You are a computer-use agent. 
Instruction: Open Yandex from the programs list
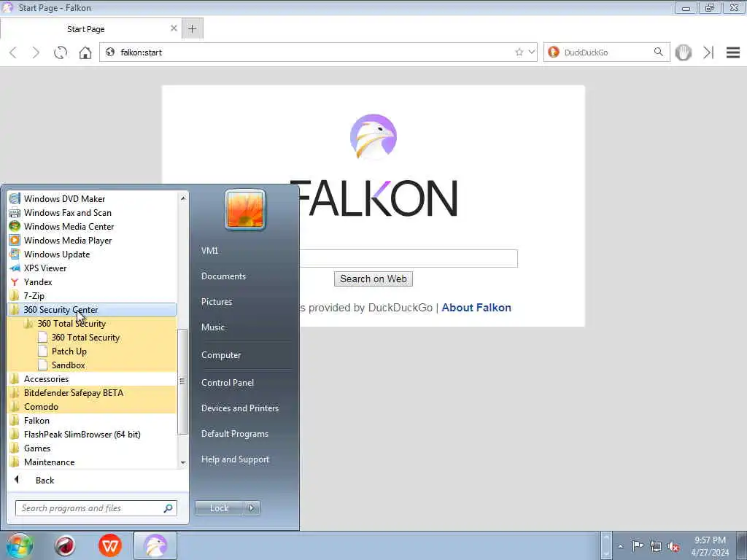pyautogui.click(x=92, y=282)
